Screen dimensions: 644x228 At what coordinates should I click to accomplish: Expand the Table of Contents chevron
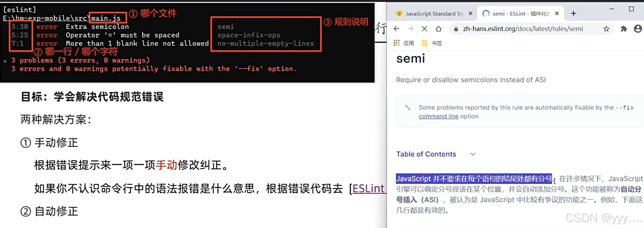472,154
